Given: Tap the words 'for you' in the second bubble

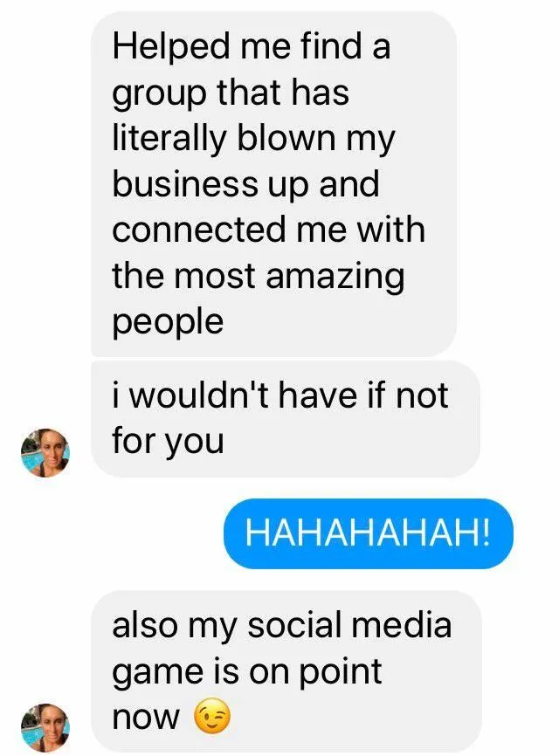Looking at the screenshot, I should tap(168, 442).
